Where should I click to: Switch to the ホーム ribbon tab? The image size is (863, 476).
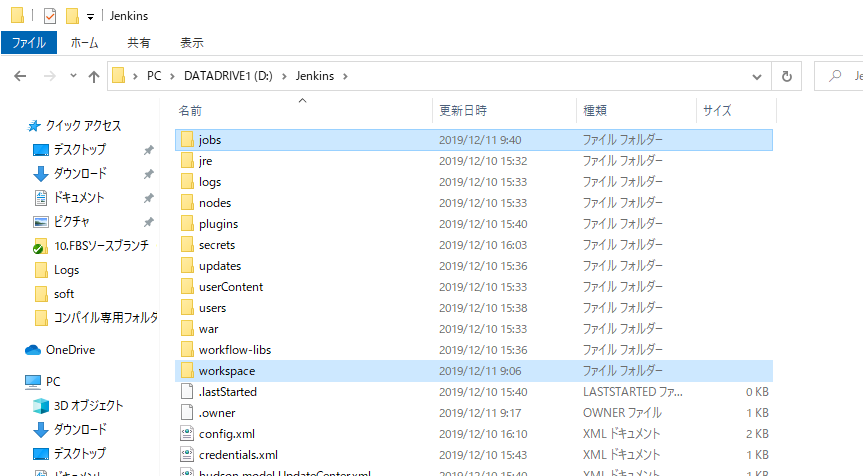(x=84, y=42)
